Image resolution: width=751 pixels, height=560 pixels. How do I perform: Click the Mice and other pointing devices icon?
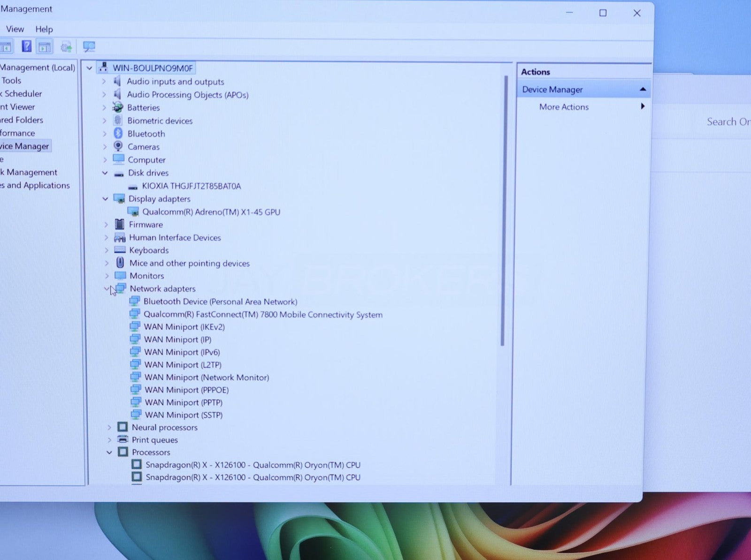click(120, 263)
